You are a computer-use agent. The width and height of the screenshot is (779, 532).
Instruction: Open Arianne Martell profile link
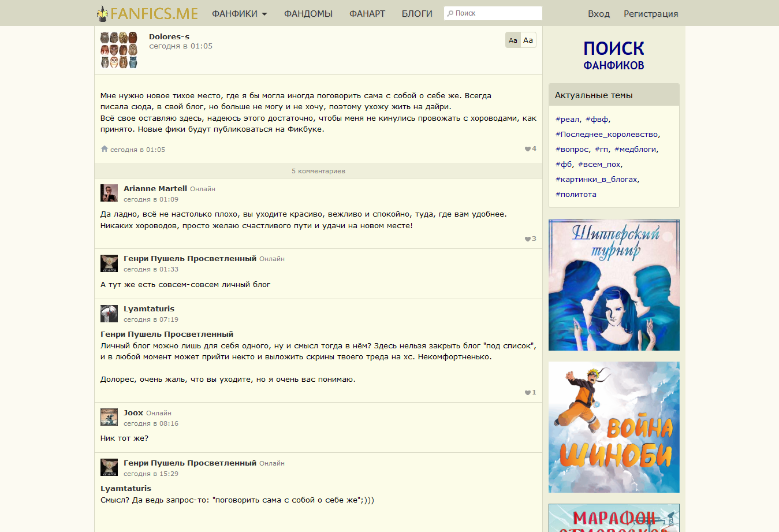pyautogui.click(x=155, y=188)
